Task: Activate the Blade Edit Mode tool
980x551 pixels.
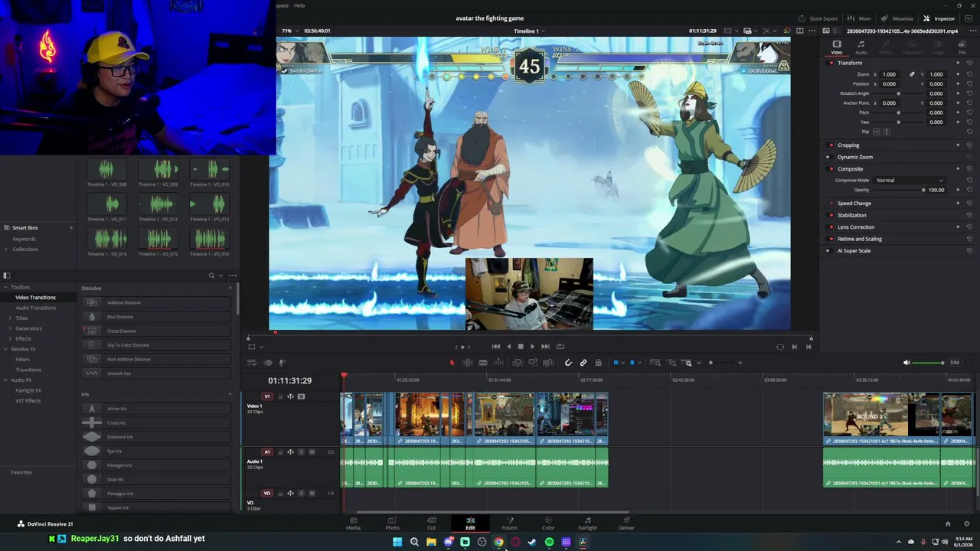Action: click(483, 363)
